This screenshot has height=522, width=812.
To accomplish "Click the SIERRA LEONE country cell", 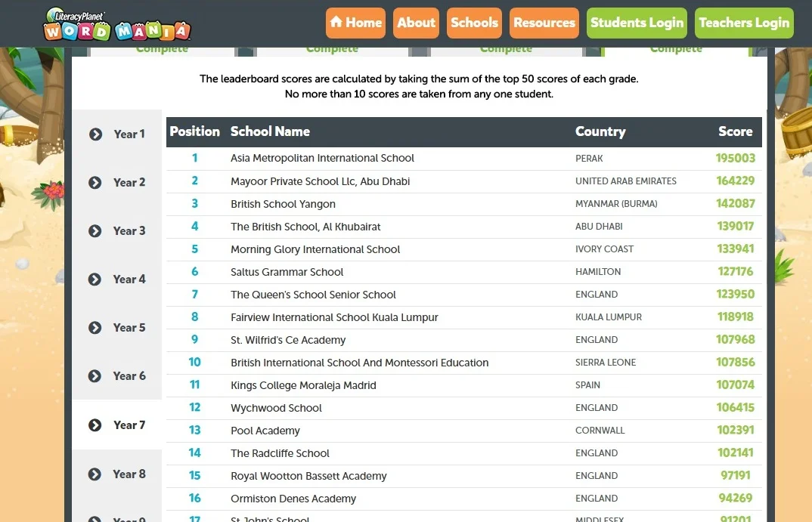I will point(606,362).
